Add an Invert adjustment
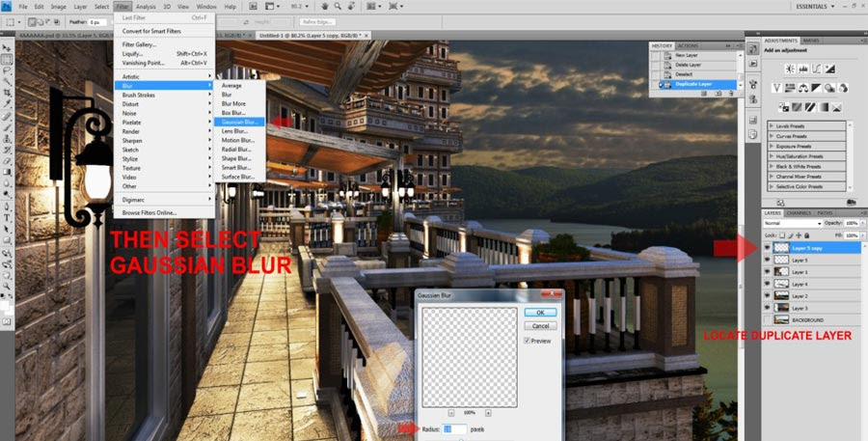The width and height of the screenshot is (868, 441). coord(784,107)
